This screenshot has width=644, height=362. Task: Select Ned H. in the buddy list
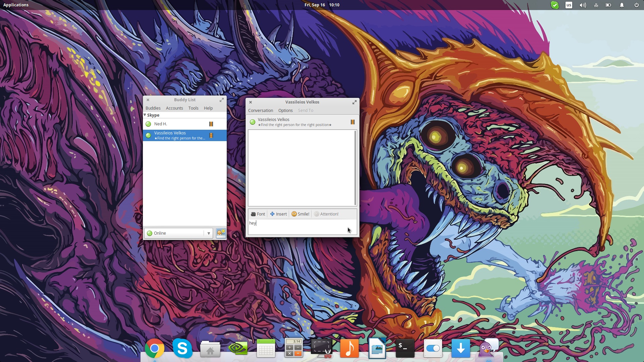(185, 124)
